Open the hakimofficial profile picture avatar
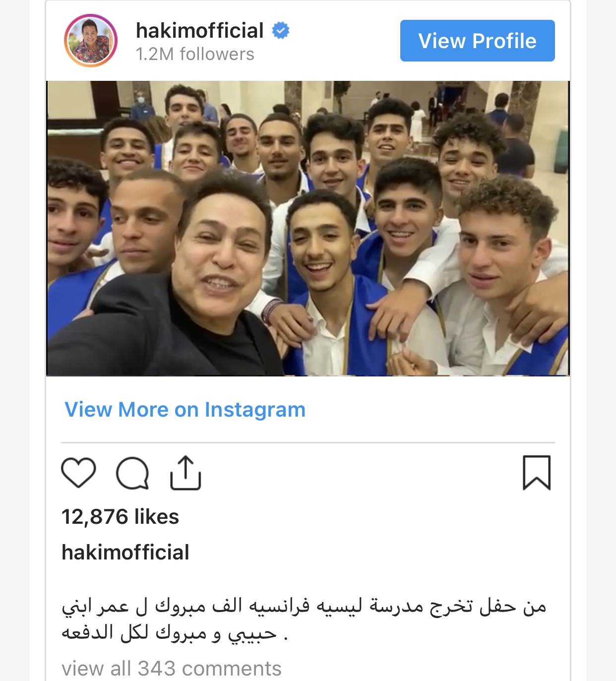This screenshot has width=616, height=681. [x=91, y=41]
